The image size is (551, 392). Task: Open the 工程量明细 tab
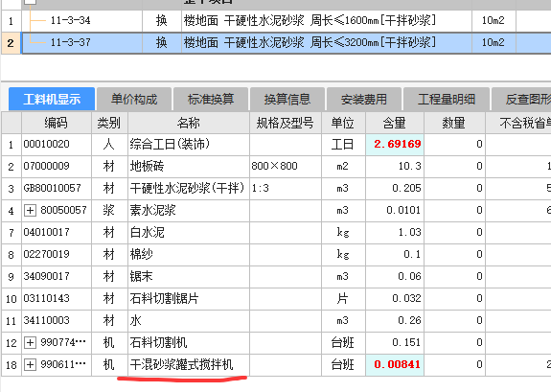point(447,99)
